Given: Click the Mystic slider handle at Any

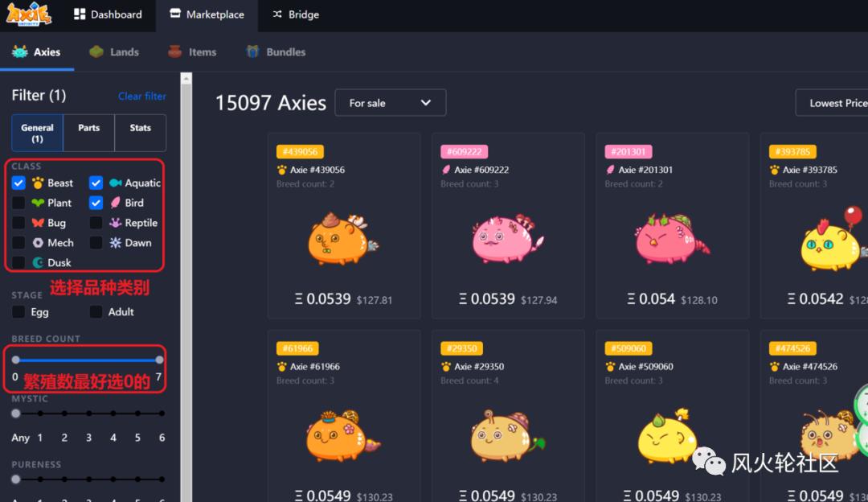Looking at the screenshot, I should (16, 414).
